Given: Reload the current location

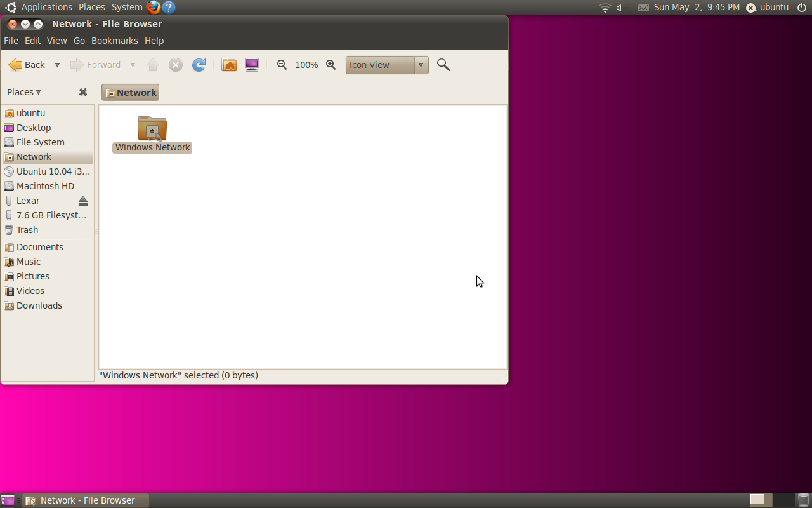Looking at the screenshot, I should [199, 65].
